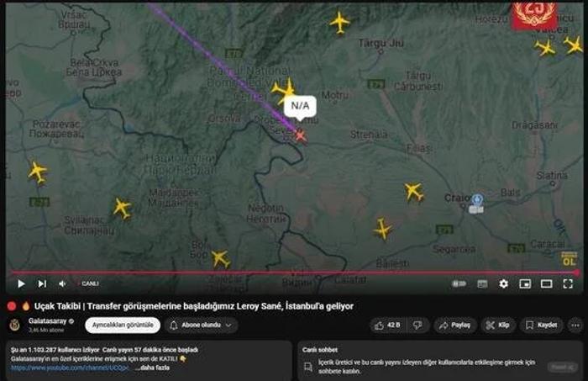The image size is (588, 381).
Task: Open the video settings gear
Action: pyautogui.click(x=504, y=283)
